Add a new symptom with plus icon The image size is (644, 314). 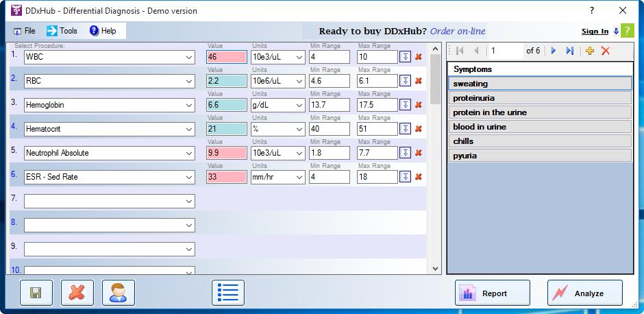[x=590, y=51]
